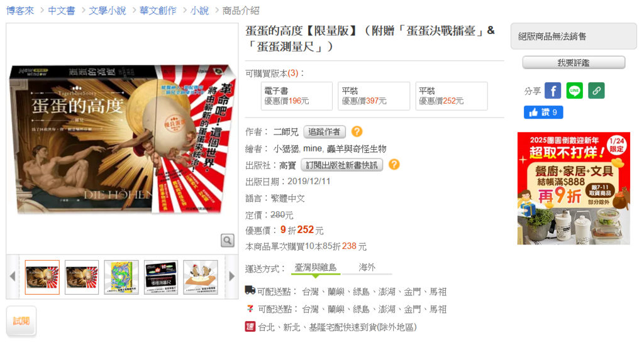Switch to 海外 shipping tab
The width and height of the screenshot is (644, 345).
pyautogui.click(x=367, y=268)
